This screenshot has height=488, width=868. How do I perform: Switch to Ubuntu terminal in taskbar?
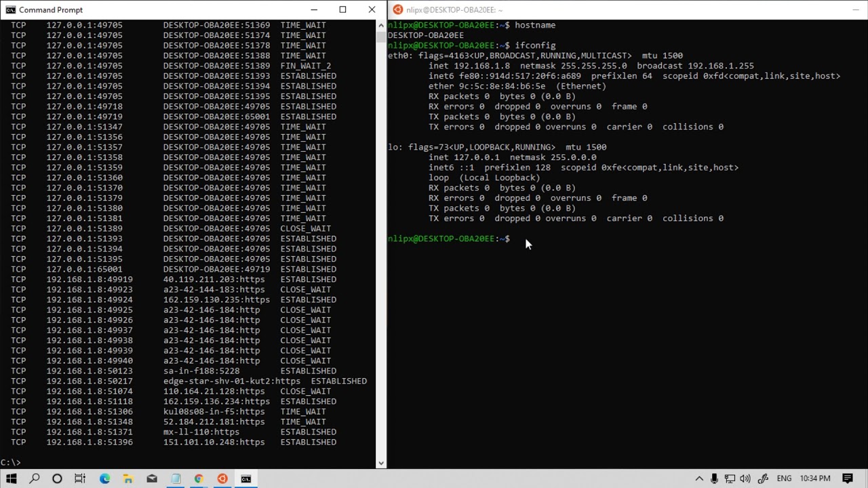coord(222,479)
